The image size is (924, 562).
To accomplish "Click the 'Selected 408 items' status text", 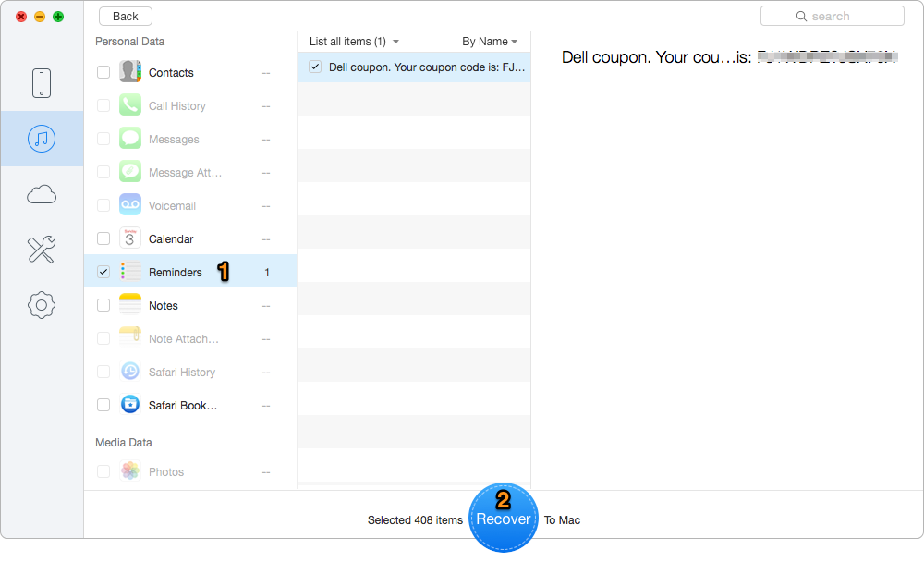I will [x=415, y=520].
